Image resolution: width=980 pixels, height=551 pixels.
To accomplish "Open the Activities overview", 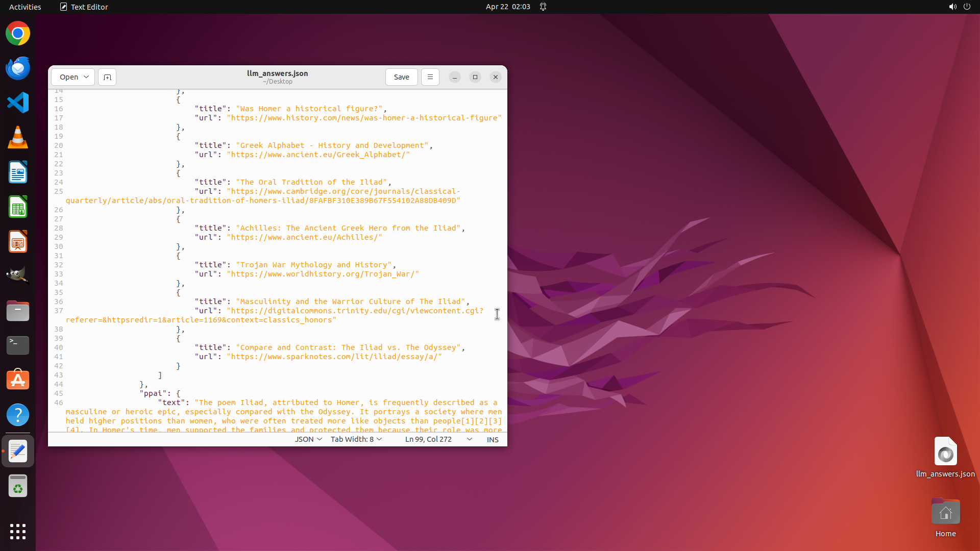I will point(25,7).
